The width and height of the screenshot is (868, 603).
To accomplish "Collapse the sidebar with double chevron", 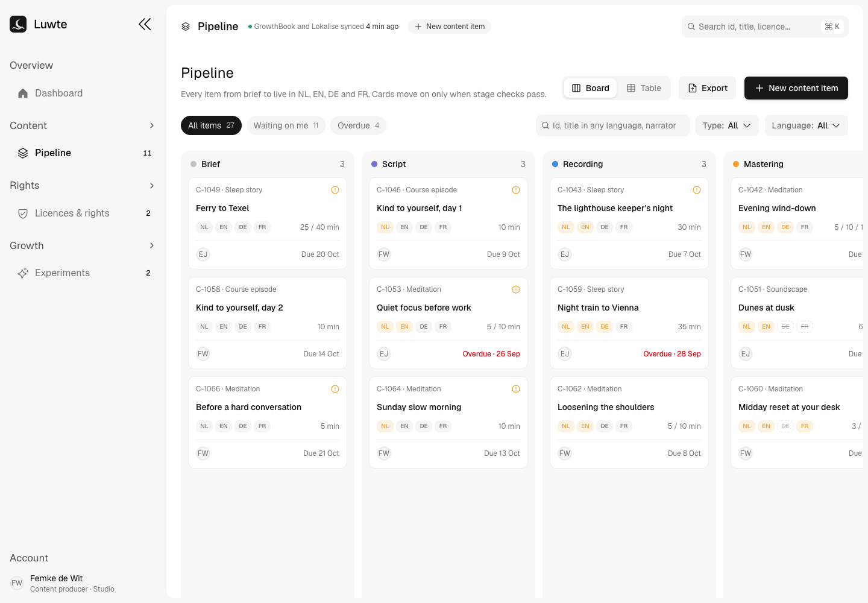I will (145, 24).
